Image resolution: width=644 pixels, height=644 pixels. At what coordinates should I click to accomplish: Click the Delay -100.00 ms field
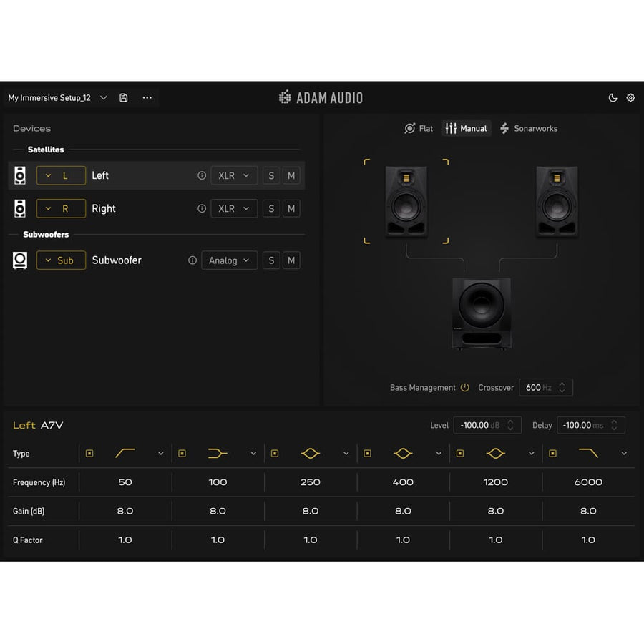pyautogui.click(x=591, y=425)
